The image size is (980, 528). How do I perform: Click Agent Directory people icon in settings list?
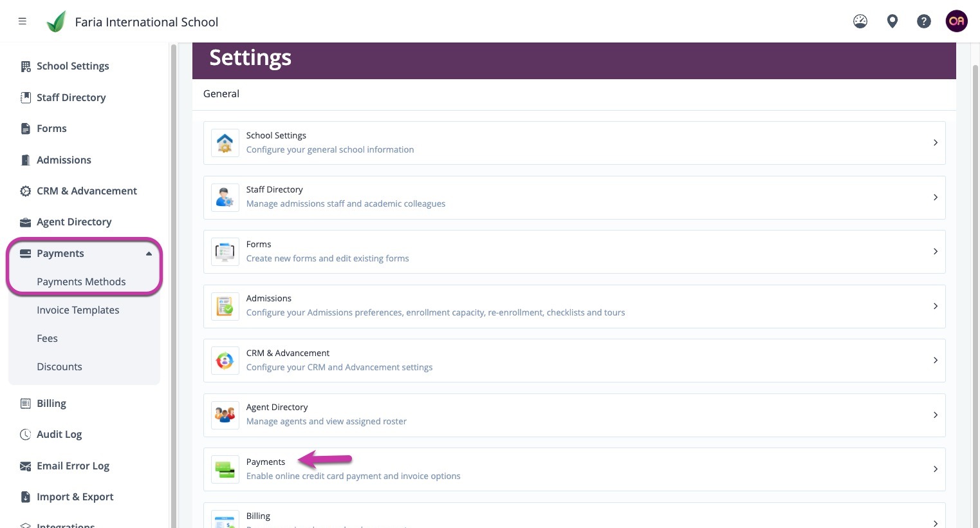pyautogui.click(x=225, y=415)
